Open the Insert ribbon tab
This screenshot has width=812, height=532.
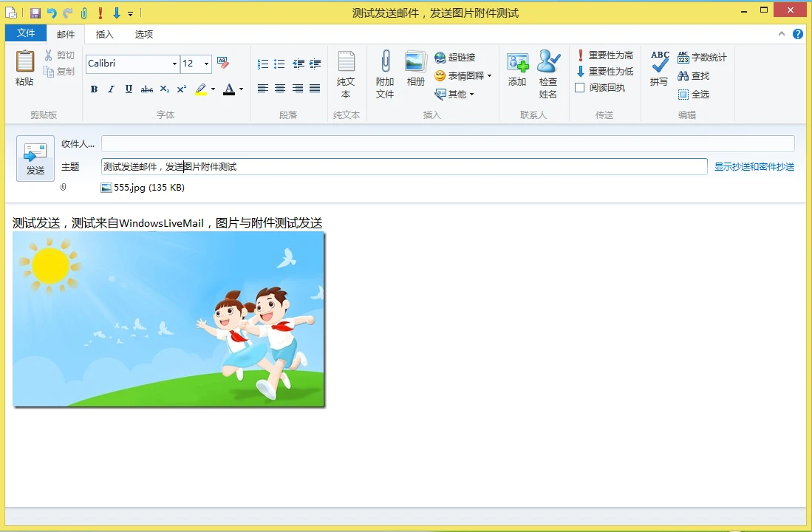pos(105,34)
